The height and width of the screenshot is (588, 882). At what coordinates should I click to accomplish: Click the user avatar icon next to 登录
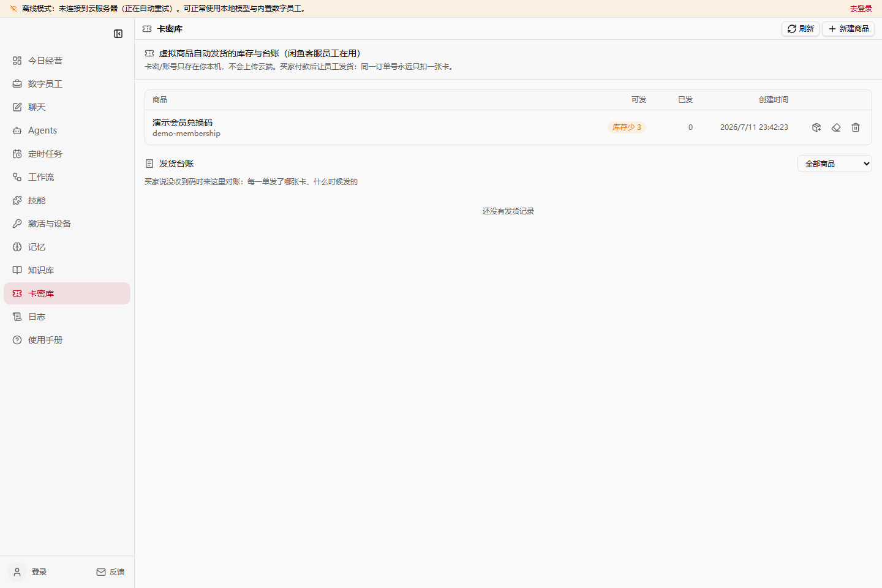[x=17, y=572]
